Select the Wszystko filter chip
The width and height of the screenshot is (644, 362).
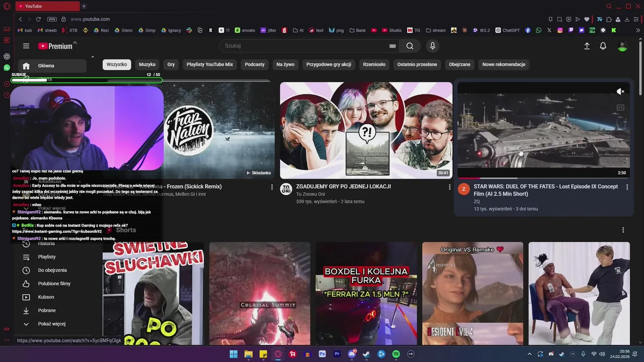tap(117, 64)
